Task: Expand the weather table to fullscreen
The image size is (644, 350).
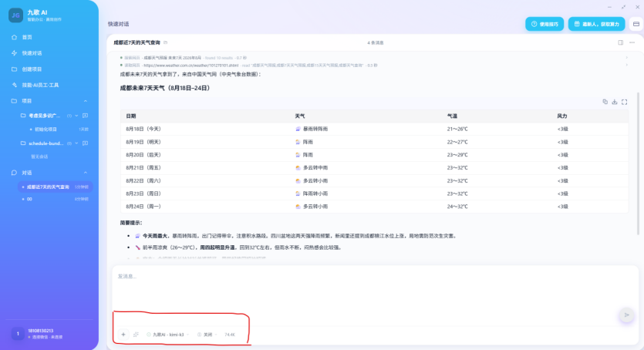Action: (x=624, y=102)
